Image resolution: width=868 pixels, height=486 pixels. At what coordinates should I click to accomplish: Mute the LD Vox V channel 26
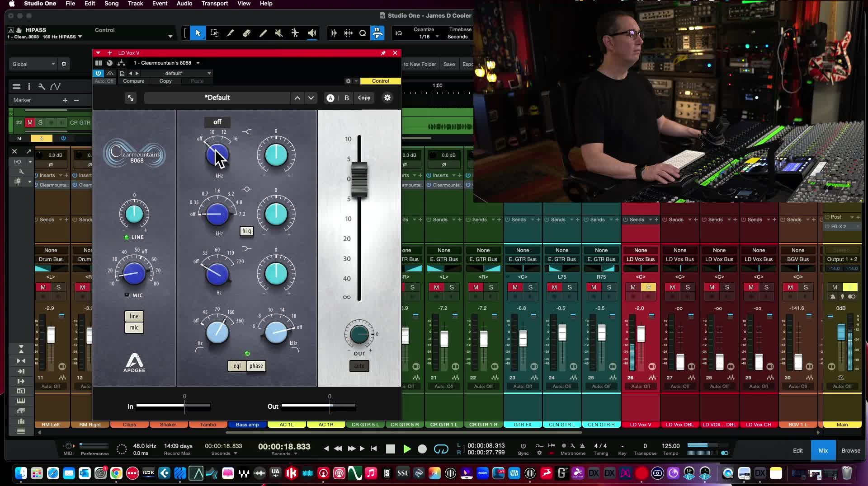(633, 287)
